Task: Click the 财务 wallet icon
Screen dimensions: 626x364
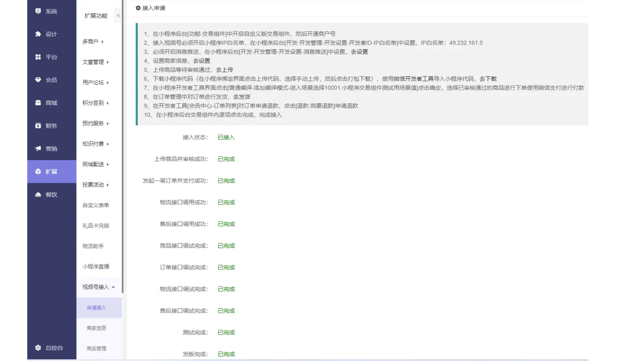Action: [x=38, y=126]
